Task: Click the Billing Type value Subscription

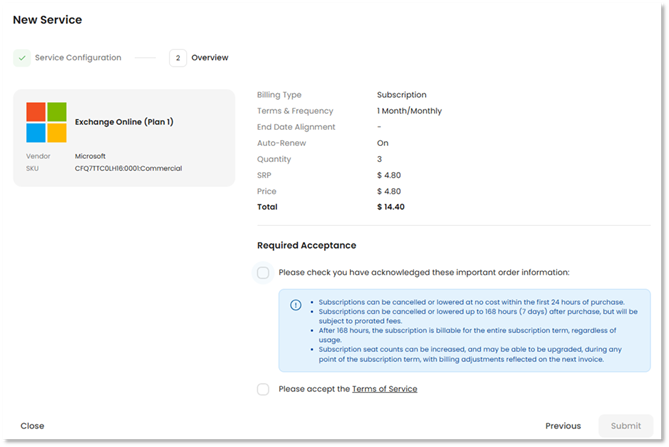Action: [x=401, y=95]
